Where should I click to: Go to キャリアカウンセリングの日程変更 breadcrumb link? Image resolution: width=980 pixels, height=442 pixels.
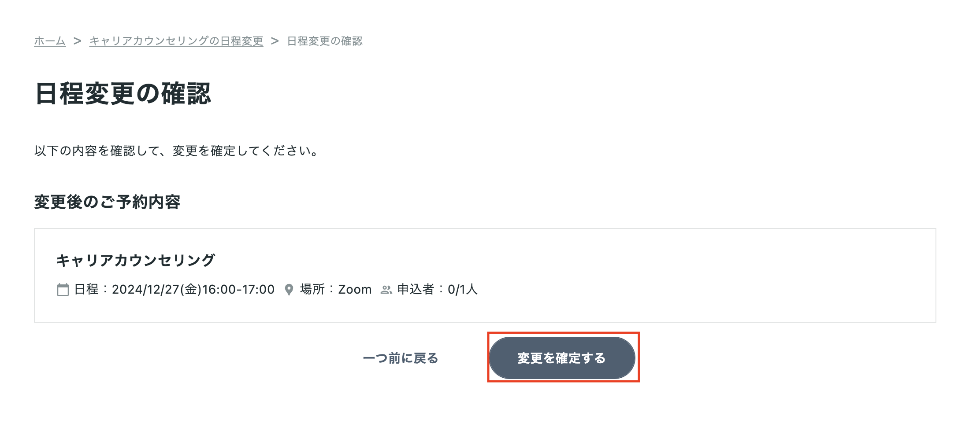(176, 41)
